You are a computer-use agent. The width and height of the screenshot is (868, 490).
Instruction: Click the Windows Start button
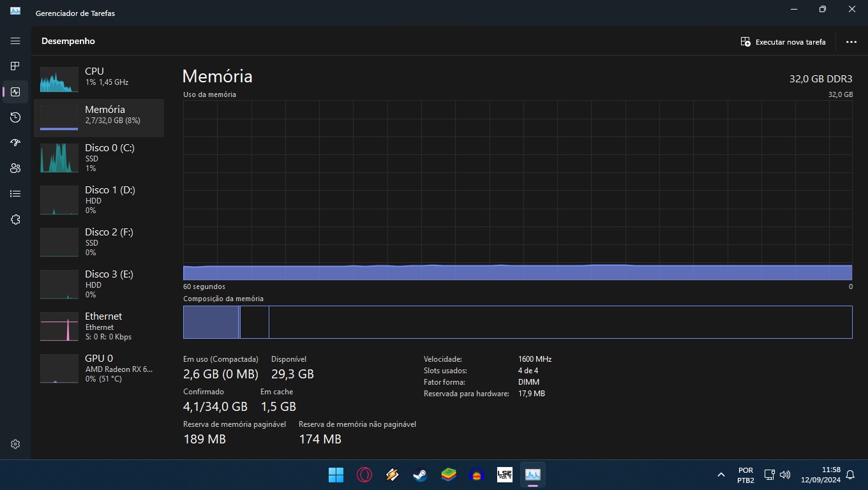tap(336, 475)
